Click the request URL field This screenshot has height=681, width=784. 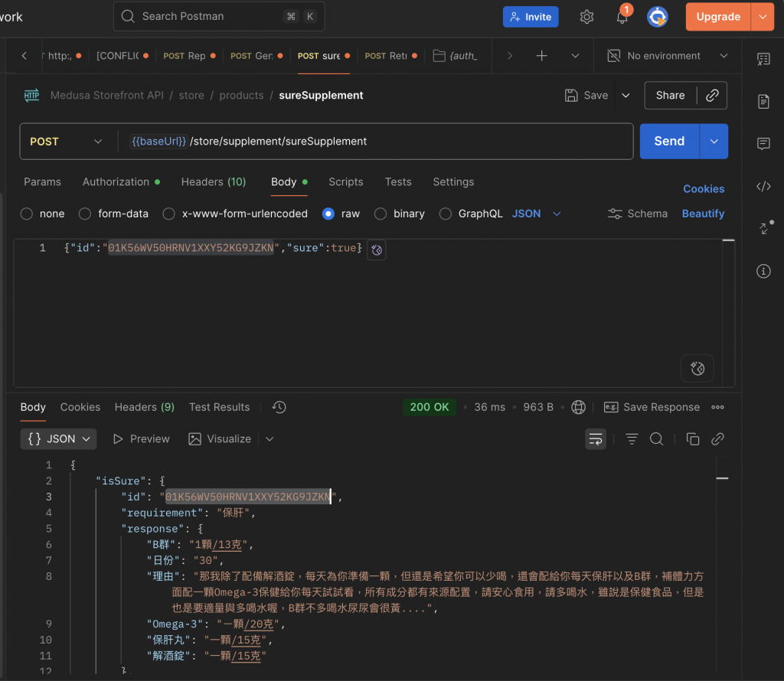pyautogui.click(x=375, y=142)
